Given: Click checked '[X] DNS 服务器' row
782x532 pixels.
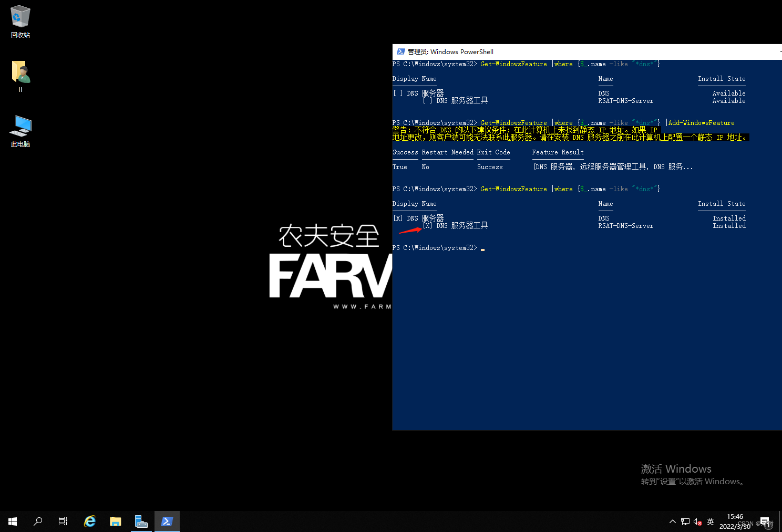Looking at the screenshot, I should [418, 218].
